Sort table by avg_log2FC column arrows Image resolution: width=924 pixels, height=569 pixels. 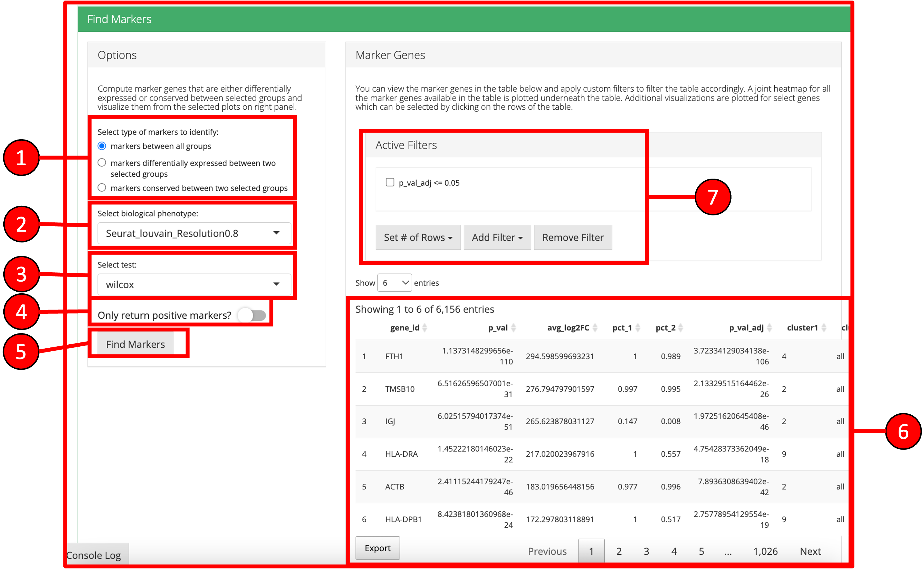point(595,328)
